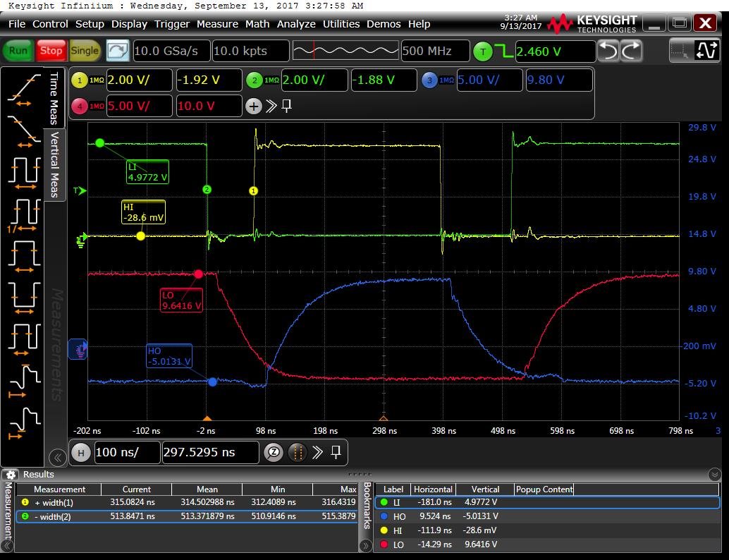Screen dimensions: 729x560
Task: Select the rise time measurement icon
Action: [x=24, y=90]
